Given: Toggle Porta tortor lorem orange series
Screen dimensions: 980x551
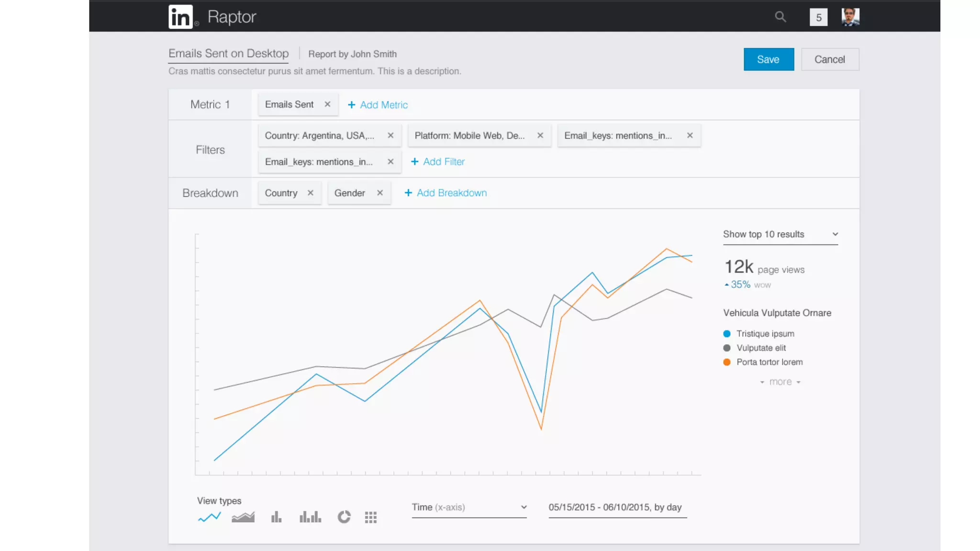Looking at the screenshot, I should point(769,362).
